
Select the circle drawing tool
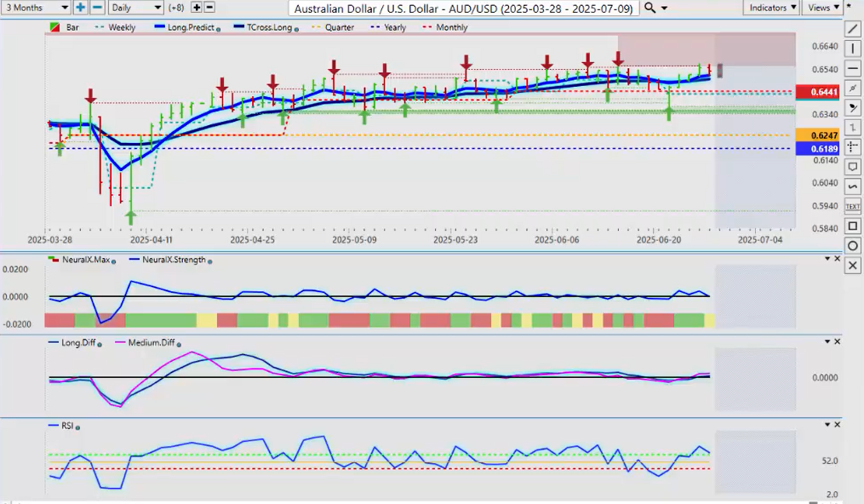pos(854,246)
